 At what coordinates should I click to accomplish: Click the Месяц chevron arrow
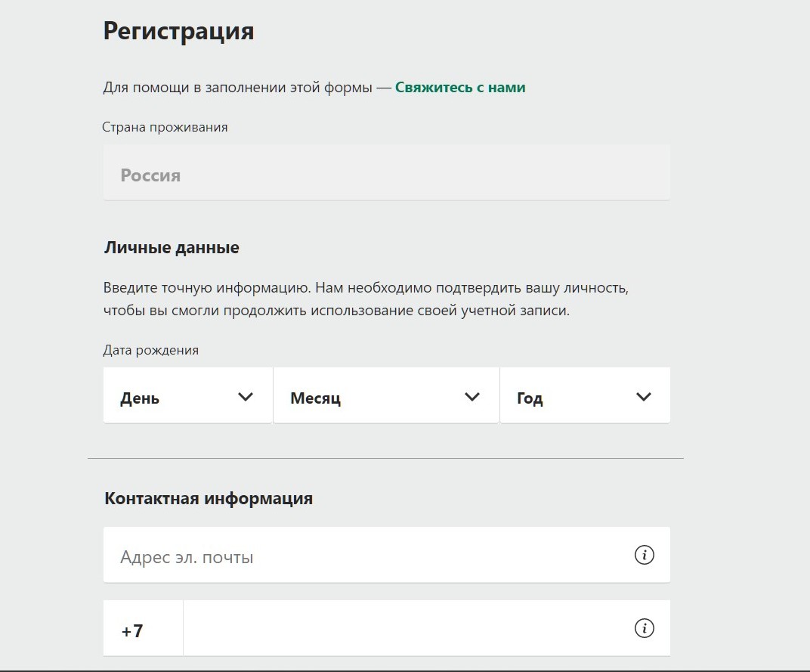[x=472, y=397]
